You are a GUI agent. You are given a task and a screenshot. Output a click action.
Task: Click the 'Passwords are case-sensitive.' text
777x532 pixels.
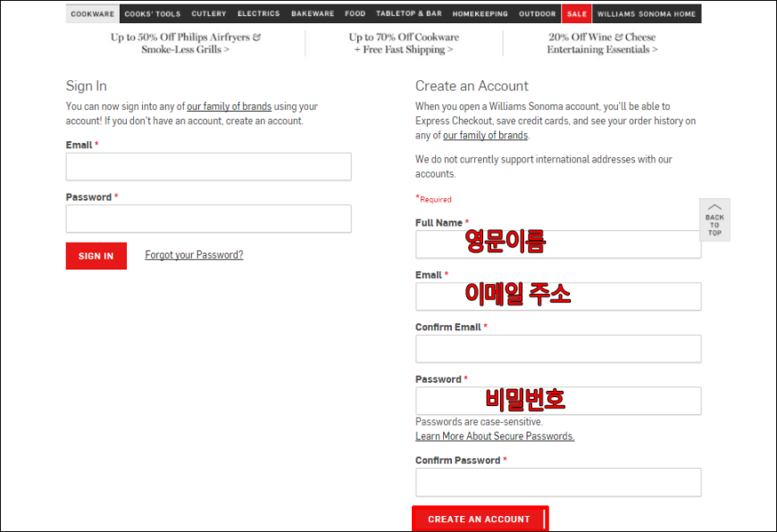point(480,421)
